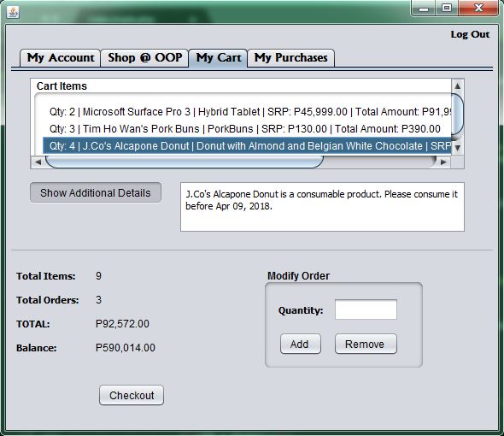
Task: Open the Shop @ OOP tab
Action: pos(144,58)
